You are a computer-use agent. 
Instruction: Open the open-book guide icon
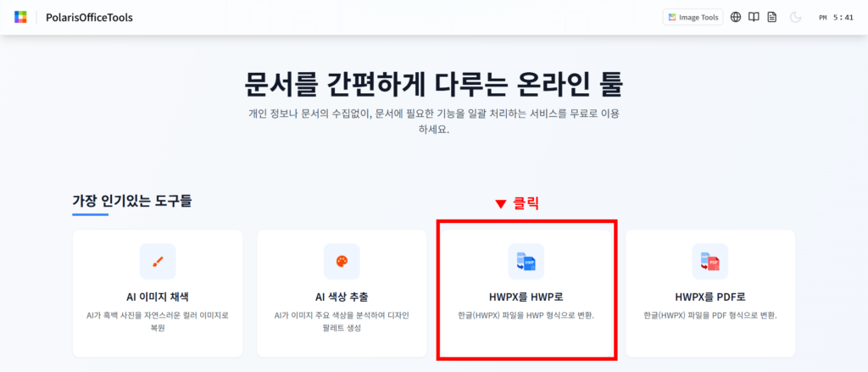754,17
